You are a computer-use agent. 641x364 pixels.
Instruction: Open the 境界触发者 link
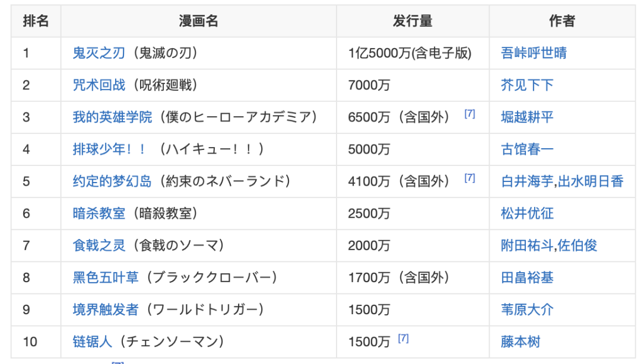[106, 309]
